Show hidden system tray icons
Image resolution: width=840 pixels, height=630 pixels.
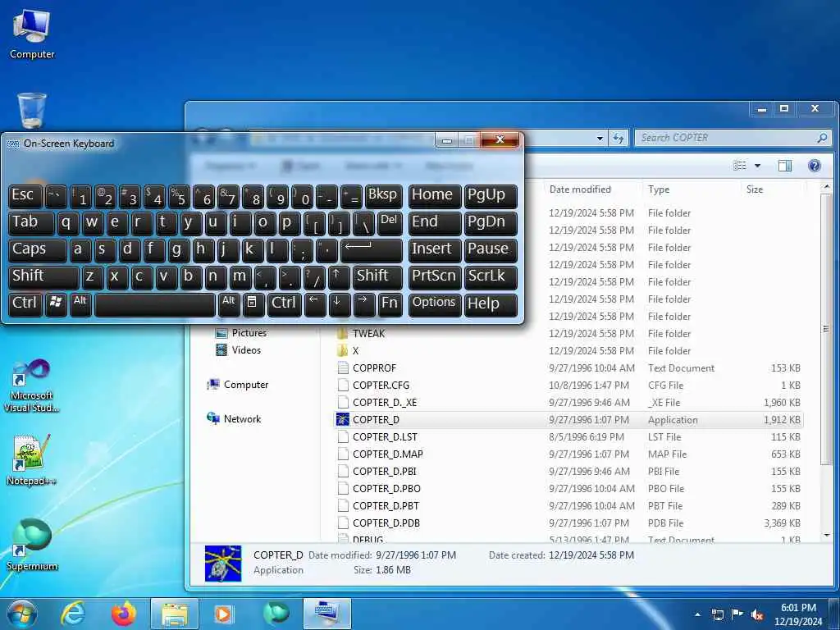(x=697, y=614)
